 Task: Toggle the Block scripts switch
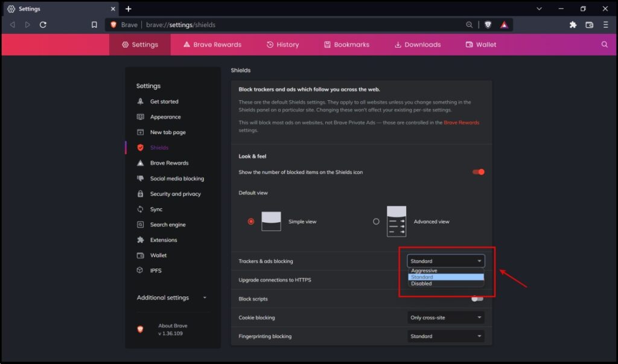tap(477, 299)
